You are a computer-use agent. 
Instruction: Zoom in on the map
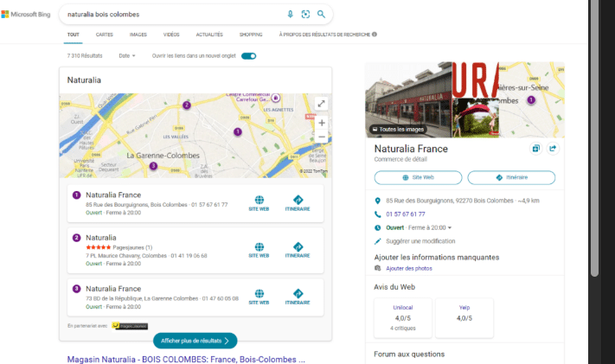[x=322, y=123]
